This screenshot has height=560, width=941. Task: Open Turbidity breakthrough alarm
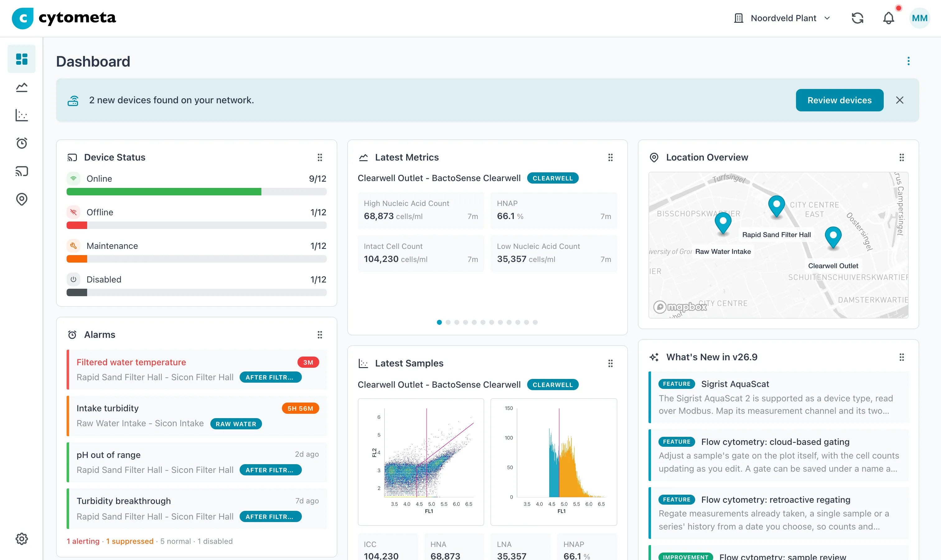[x=196, y=509]
